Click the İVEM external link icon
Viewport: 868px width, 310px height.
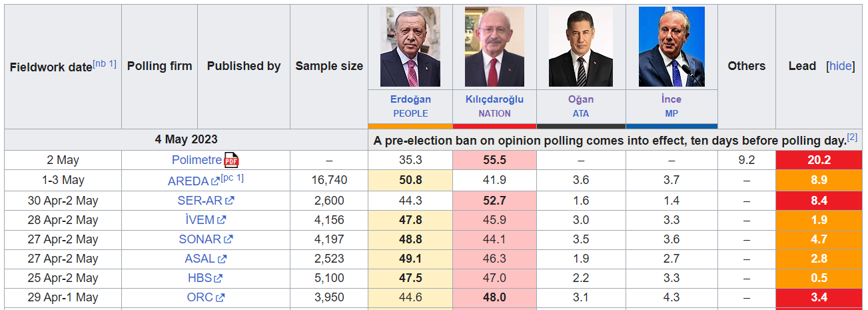click(x=222, y=219)
